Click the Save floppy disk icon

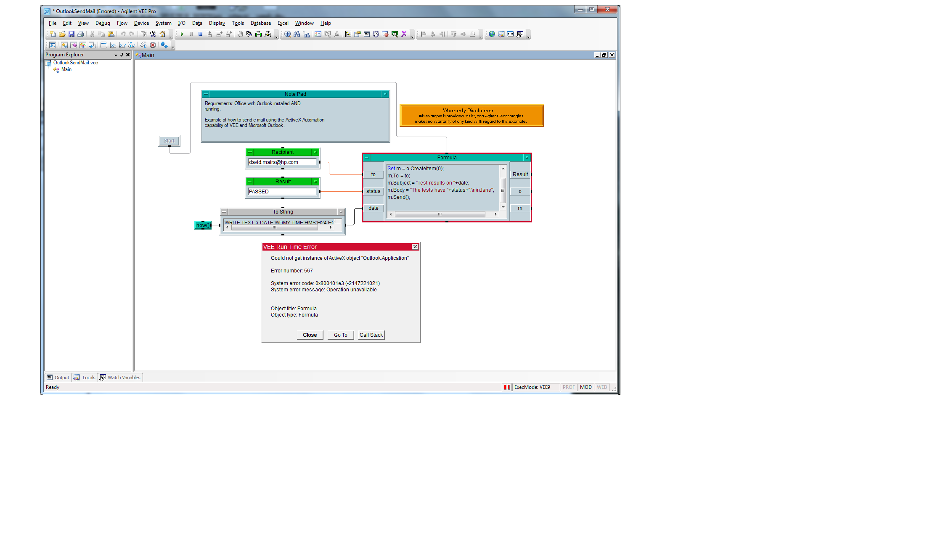click(x=72, y=34)
